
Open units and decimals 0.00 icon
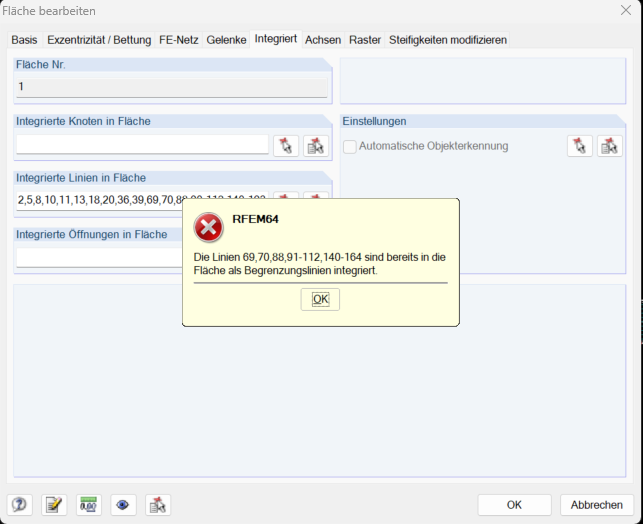[x=89, y=505]
